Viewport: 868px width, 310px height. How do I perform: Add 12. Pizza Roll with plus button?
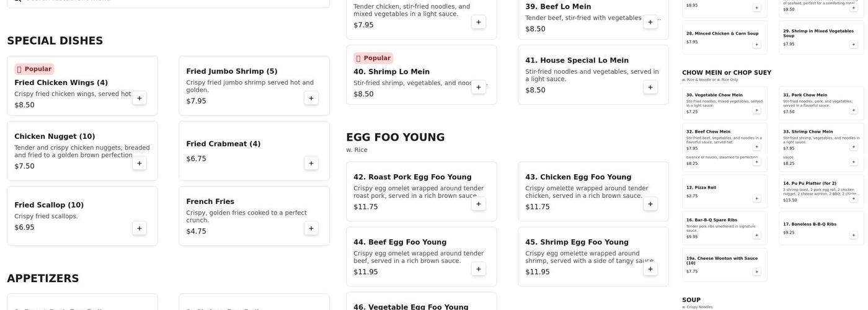point(756,198)
